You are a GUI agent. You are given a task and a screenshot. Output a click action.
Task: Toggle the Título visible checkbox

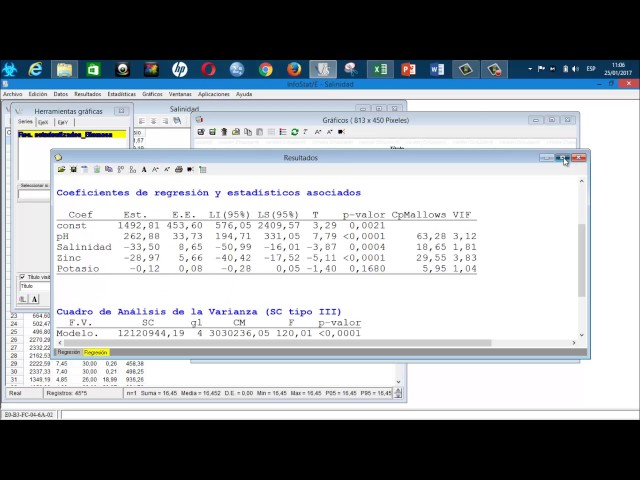(x=22, y=277)
